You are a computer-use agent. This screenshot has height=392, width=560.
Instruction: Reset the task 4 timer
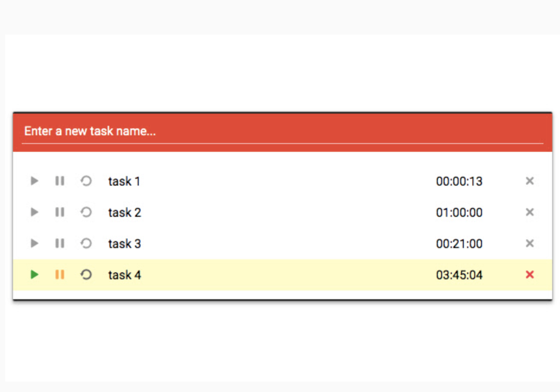[86, 274]
